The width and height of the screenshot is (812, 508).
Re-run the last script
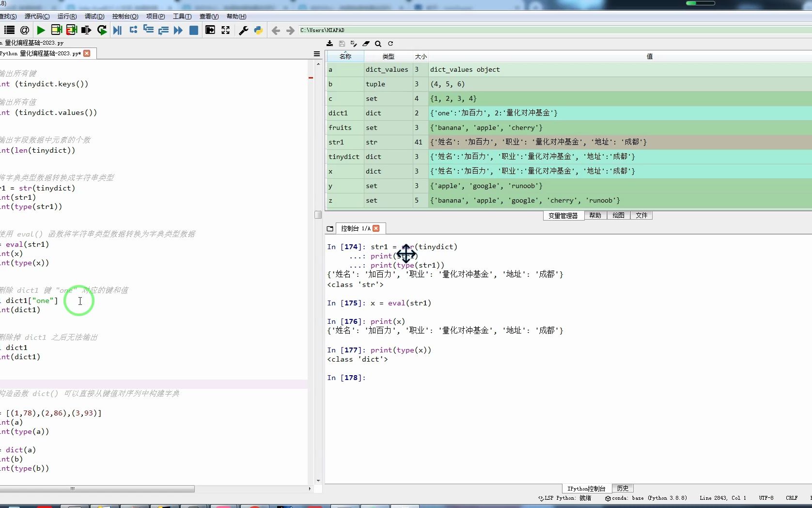point(102,30)
